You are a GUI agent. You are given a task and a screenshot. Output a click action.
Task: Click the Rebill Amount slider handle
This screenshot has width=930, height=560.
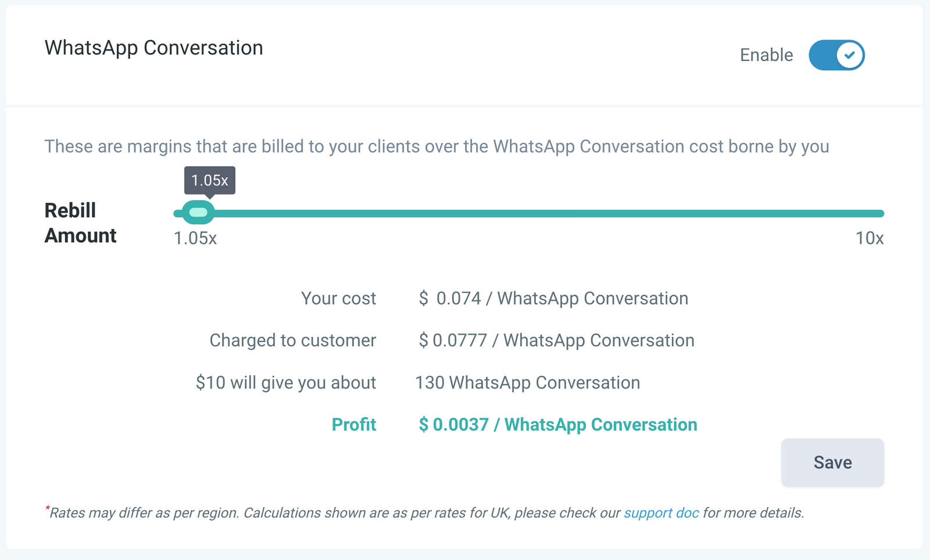(198, 213)
